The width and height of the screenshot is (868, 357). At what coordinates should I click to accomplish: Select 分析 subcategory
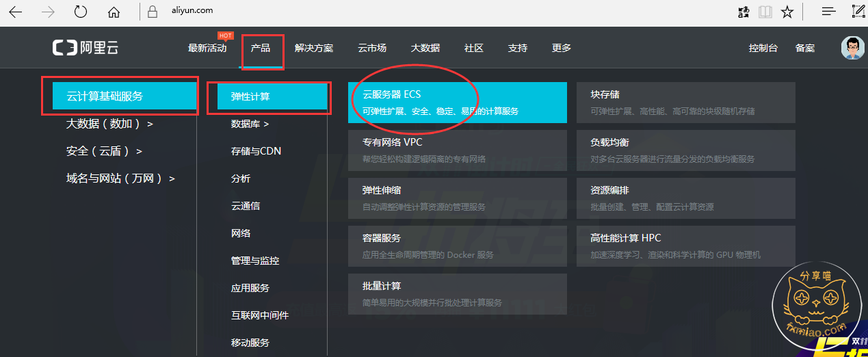241,178
